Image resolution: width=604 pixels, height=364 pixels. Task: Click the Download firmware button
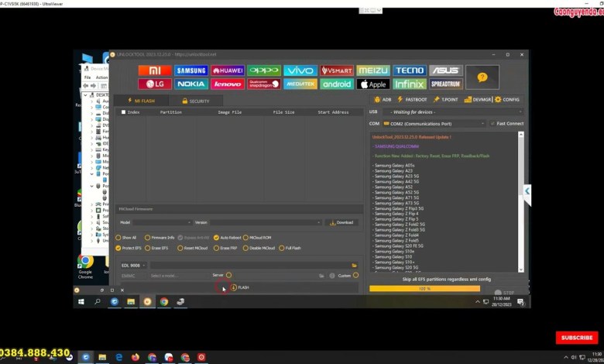click(x=341, y=222)
